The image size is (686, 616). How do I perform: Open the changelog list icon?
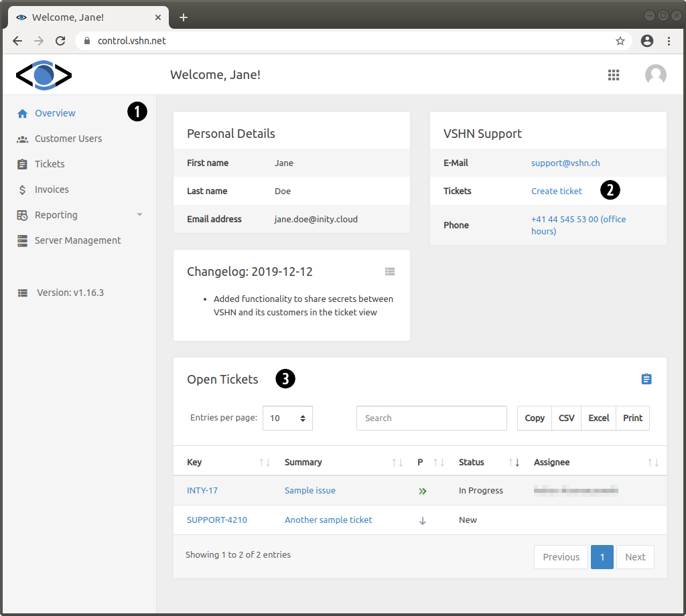click(390, 271)
